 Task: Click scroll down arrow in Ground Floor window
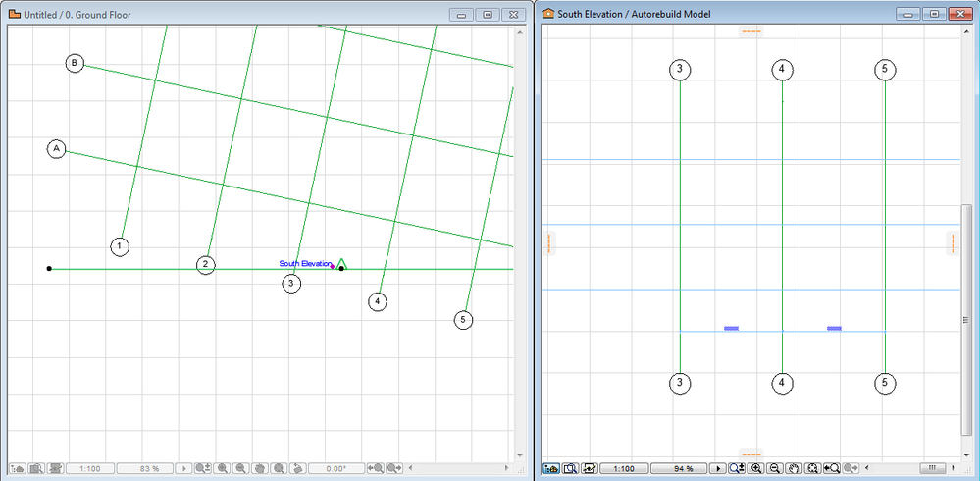pos(519,455)
